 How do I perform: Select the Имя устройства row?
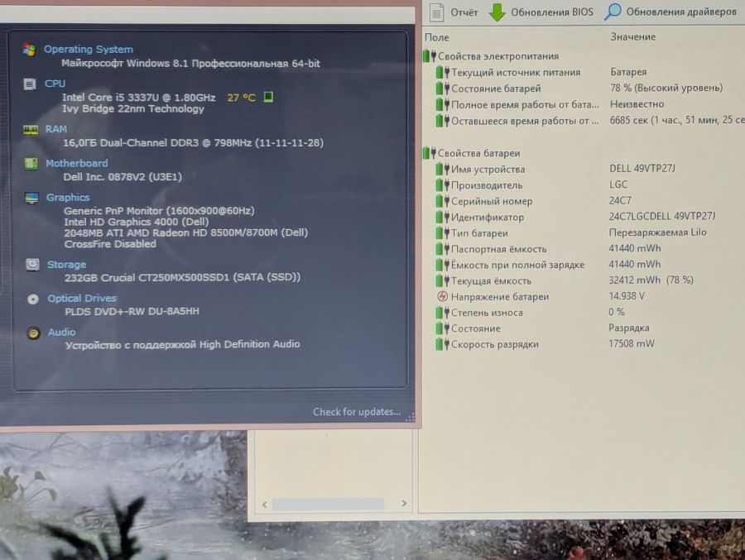pos(589,169)
